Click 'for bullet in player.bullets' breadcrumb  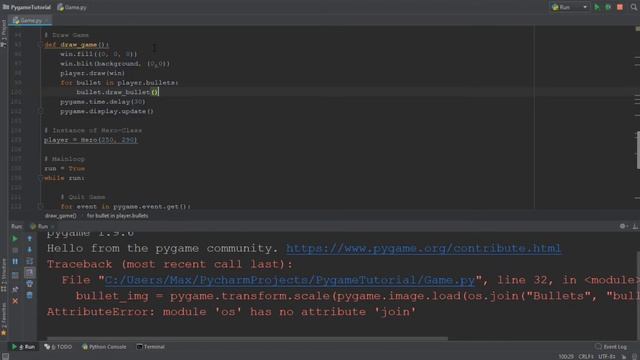[118, 216]
